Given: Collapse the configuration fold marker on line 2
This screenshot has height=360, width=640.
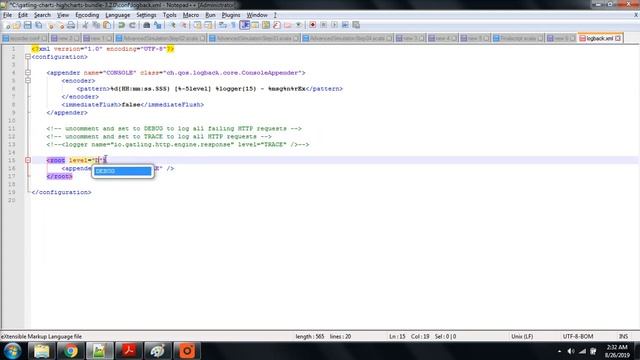Looking at the screenshot, I should 28,57.
